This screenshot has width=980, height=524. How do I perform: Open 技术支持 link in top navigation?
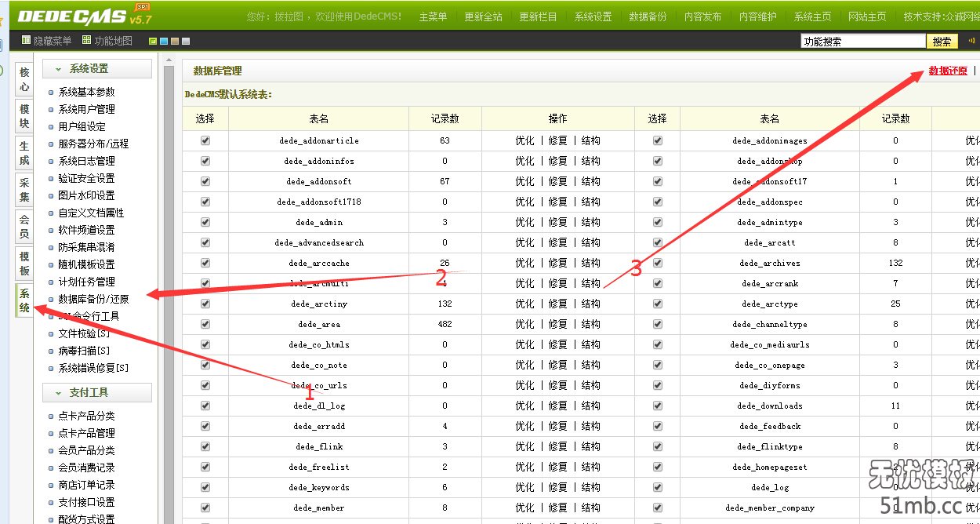coord(941,16)
